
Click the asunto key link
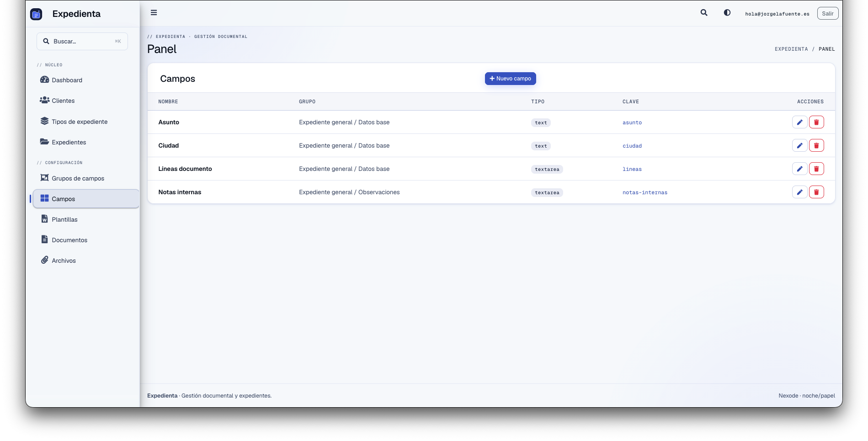click(x=632, y=122)
